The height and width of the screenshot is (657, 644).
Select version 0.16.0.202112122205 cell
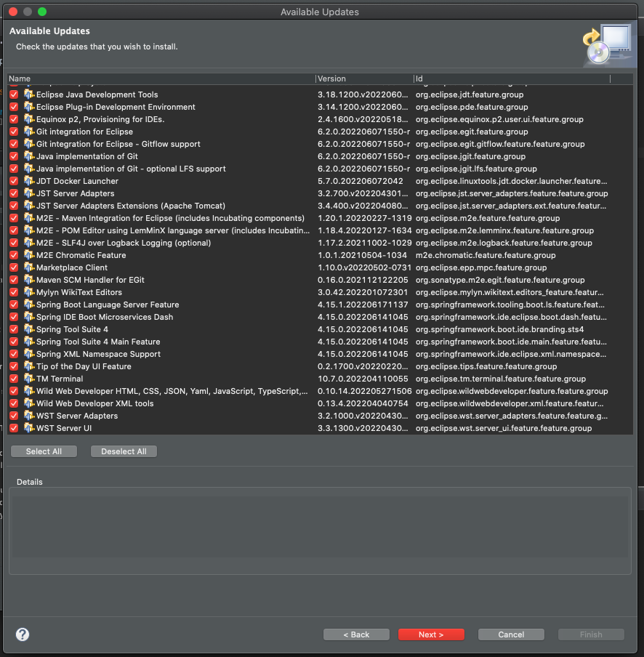(x=363, y=280)
